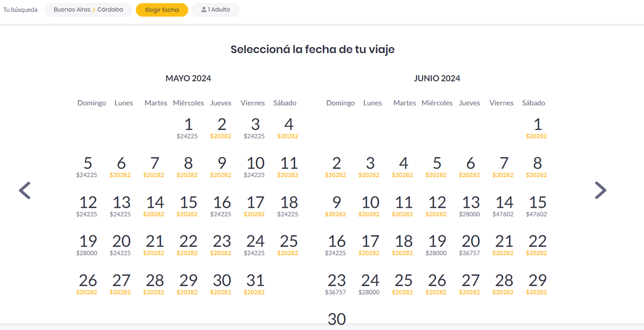Select May 1 priced at $24225
Screen dimensions: 644x330
point(188,128)
